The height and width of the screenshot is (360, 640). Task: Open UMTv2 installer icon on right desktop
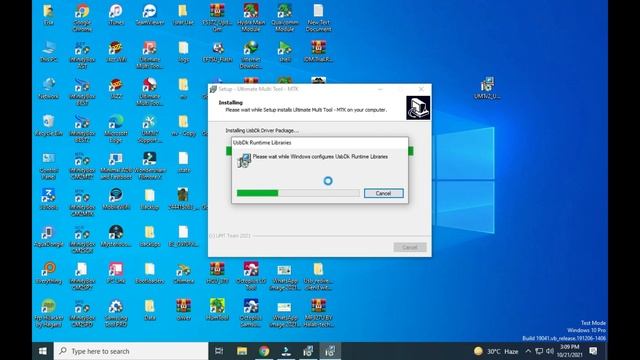click(487, 89)
